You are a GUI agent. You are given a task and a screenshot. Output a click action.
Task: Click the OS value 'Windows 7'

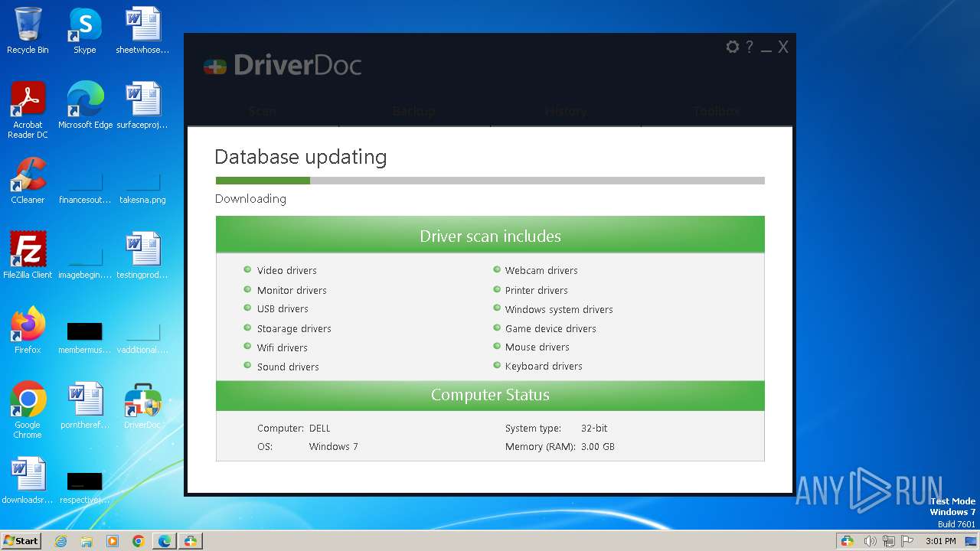tap(333, 447)
